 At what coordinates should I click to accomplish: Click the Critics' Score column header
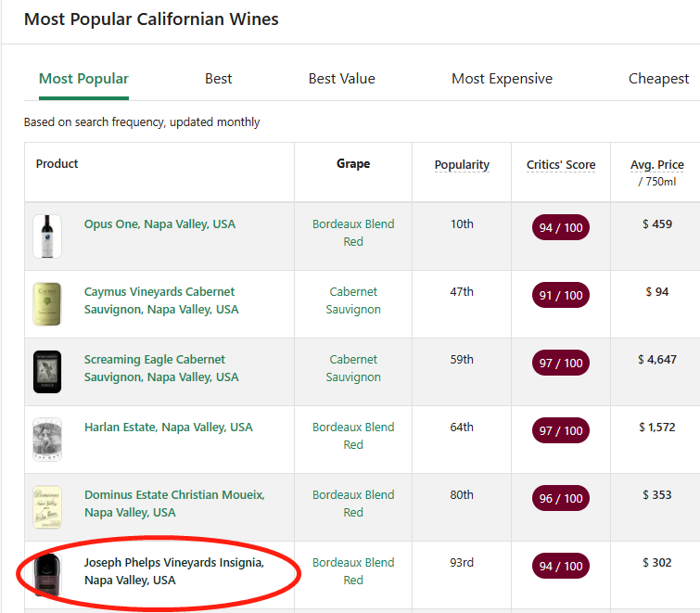(561, 165)
